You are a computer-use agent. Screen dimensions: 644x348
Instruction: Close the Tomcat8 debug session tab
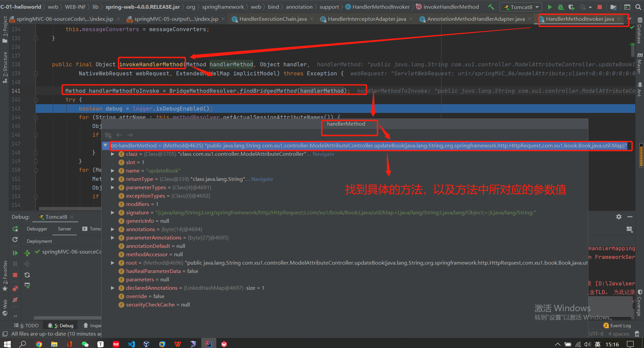tap(72, 217)
